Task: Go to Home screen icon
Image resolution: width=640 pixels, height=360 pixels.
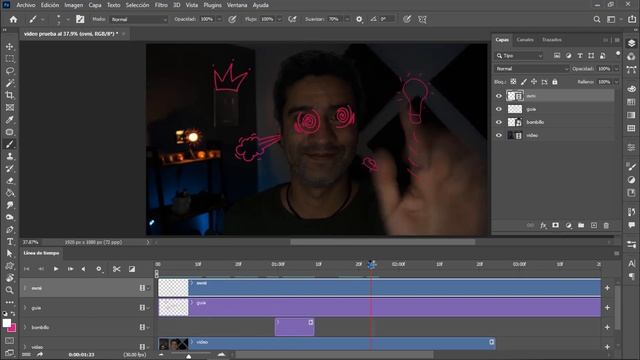Action: coord(13,19)
